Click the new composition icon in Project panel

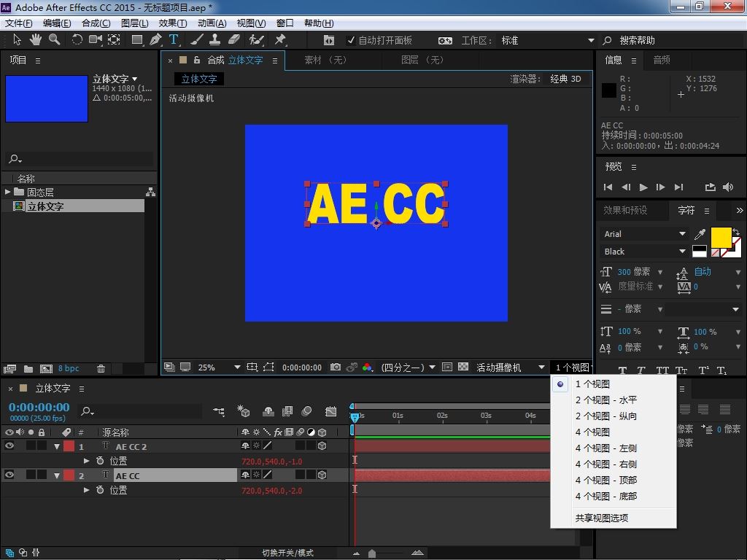click(x=46, y=368)
